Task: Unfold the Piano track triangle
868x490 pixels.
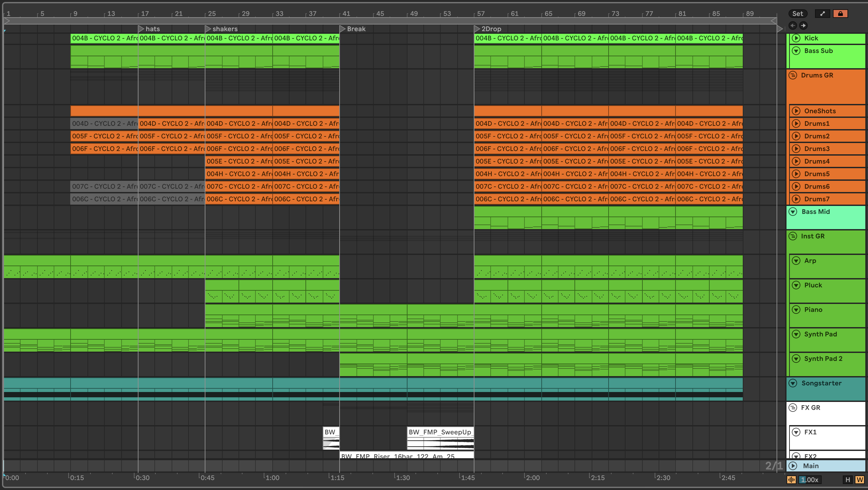Action: (x=796, y=310)
